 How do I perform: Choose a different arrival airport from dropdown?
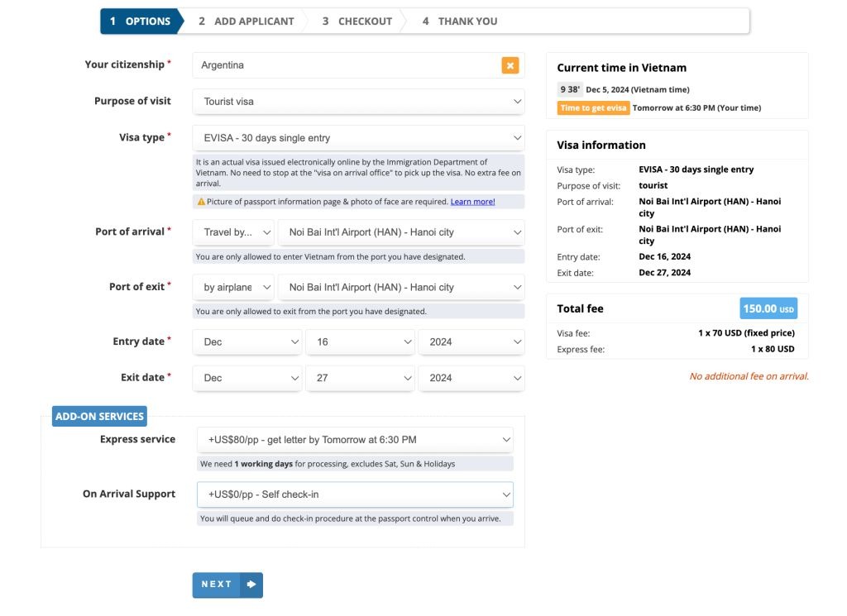[x=401, y=232]
